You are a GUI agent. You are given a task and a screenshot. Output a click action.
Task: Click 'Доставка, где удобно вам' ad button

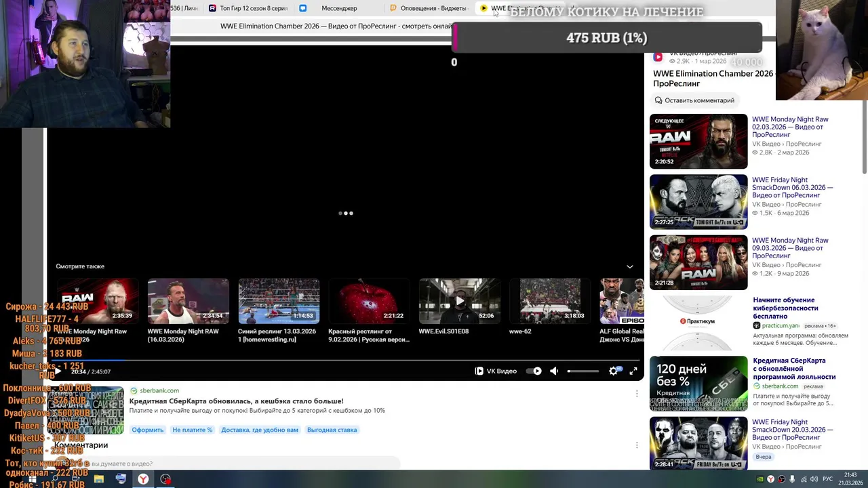[x=260, y=430]
